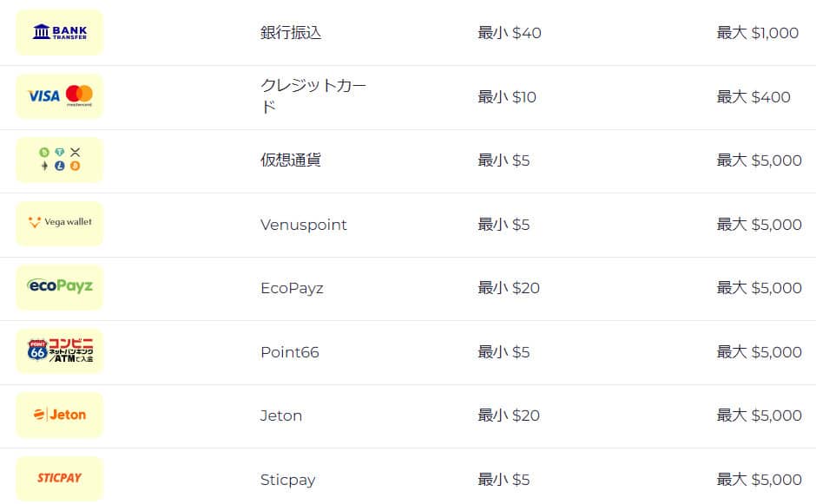816x504 pixels.
Task: Select the Jeton logo
Action: click(59, 415)
